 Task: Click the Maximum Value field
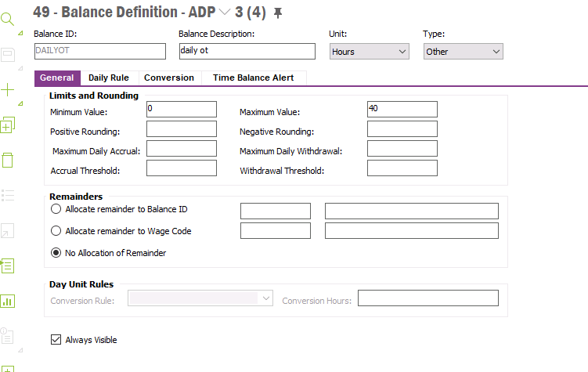pos(402,109)
